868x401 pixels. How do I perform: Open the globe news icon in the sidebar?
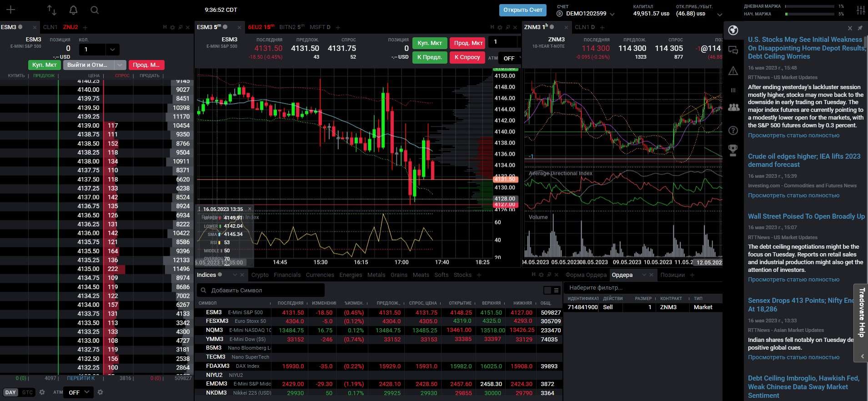[733, 30]
